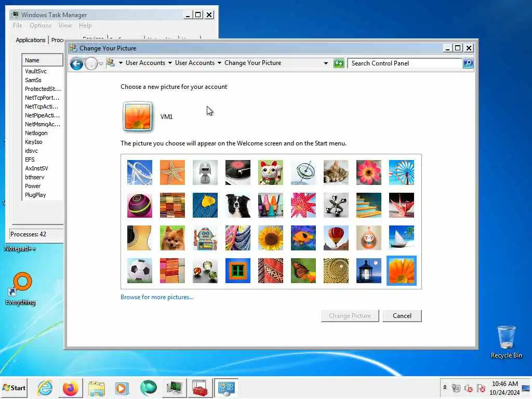This screenshot has width=532, height=399.
Task: Open Windows Explorer folder on taskbar
Action: pyautogui.click(x=97, y=388)
